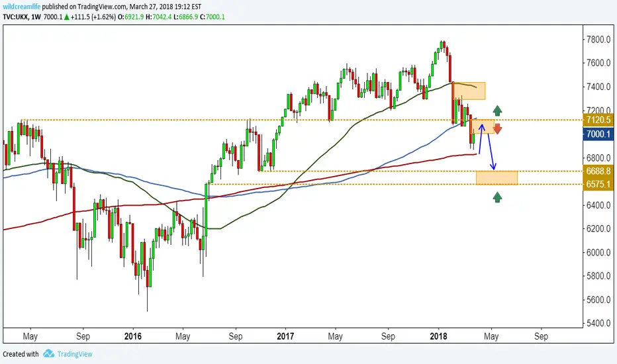Screen dimensions: 617x364
Task: Select the 1W timeframe label
Action: [36, 17]
